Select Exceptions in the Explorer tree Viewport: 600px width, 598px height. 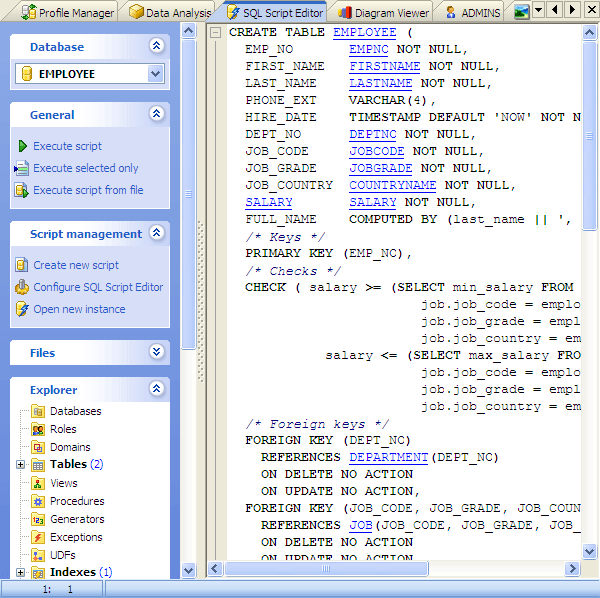coord(76,537)
